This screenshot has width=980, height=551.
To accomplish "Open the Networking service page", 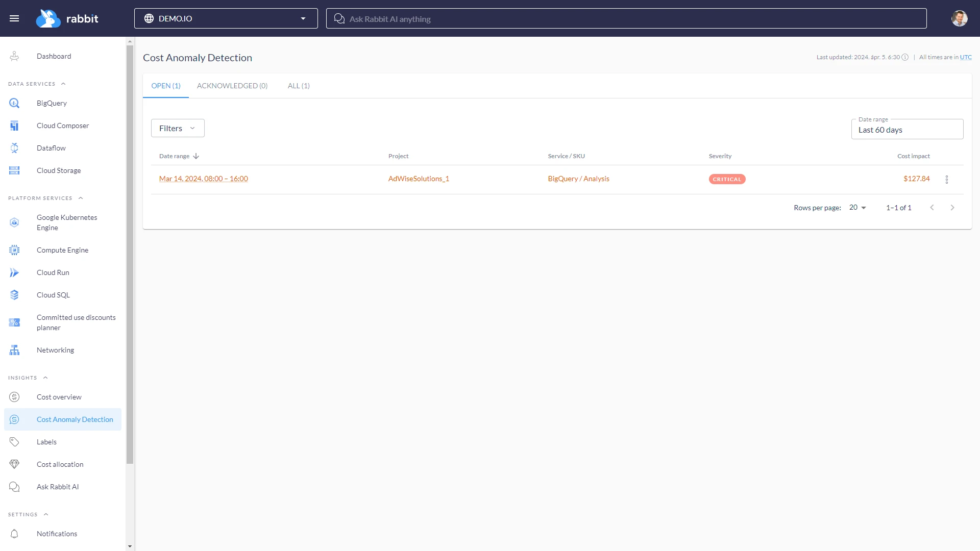I will click(x=55, y=350).
